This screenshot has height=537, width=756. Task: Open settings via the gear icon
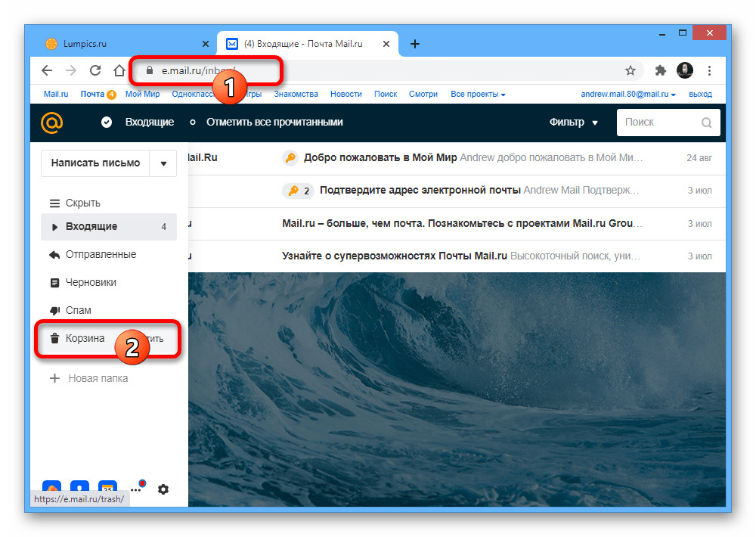(163, 489)
